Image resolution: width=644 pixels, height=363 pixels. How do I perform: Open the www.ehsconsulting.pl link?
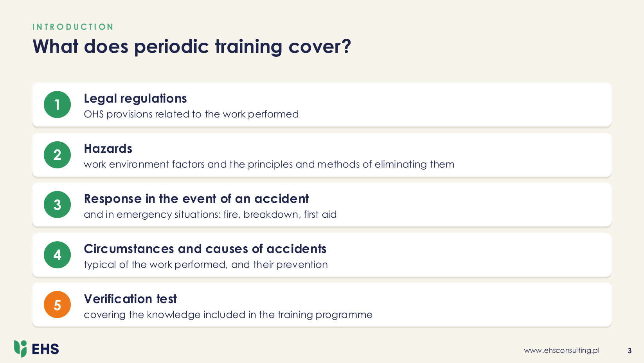(x=561, y=350)
